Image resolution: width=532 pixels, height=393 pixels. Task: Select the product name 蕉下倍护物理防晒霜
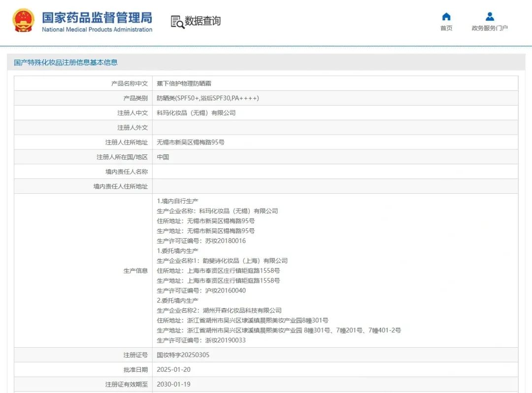point(184,83)
